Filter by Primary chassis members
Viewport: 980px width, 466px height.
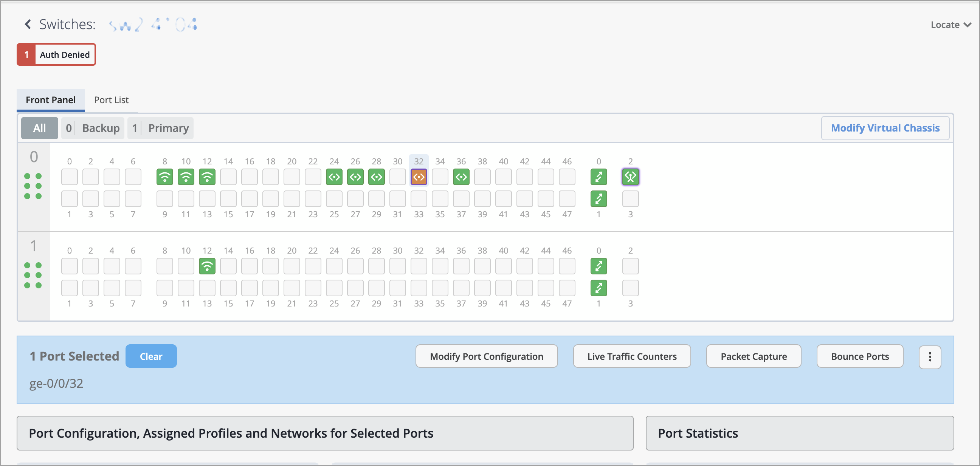[160, 128]
